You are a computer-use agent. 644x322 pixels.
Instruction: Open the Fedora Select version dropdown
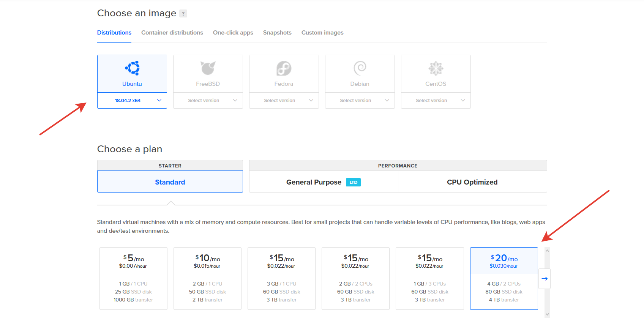click(284, 101)
